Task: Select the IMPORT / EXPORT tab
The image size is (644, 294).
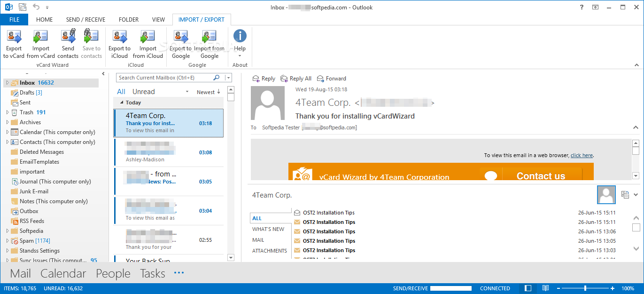Action: click(202, 20)
